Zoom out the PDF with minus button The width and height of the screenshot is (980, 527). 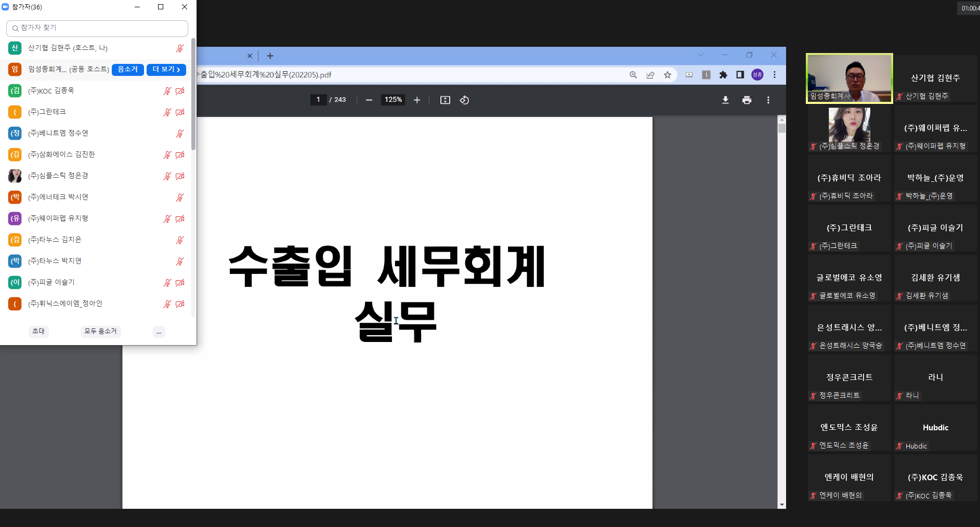369,100
